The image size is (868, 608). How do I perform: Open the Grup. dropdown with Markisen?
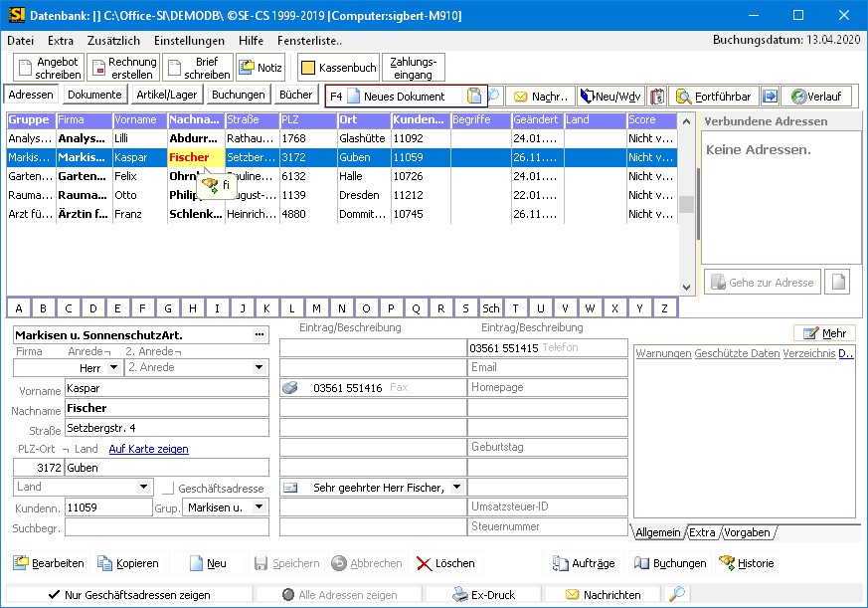[x=259, y=507]
